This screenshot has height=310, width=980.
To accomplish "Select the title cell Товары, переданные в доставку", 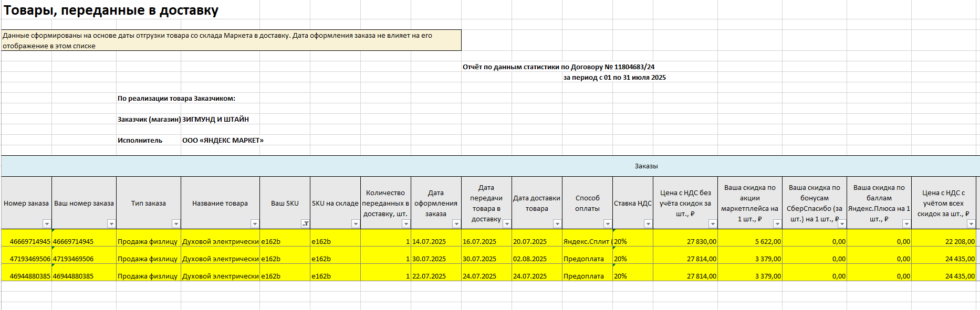I will (x=111, y=10).
